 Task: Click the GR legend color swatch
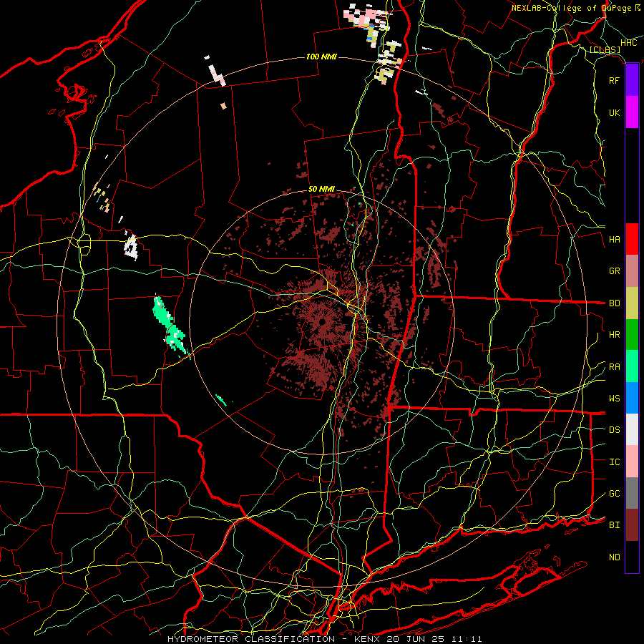(632, 271)
